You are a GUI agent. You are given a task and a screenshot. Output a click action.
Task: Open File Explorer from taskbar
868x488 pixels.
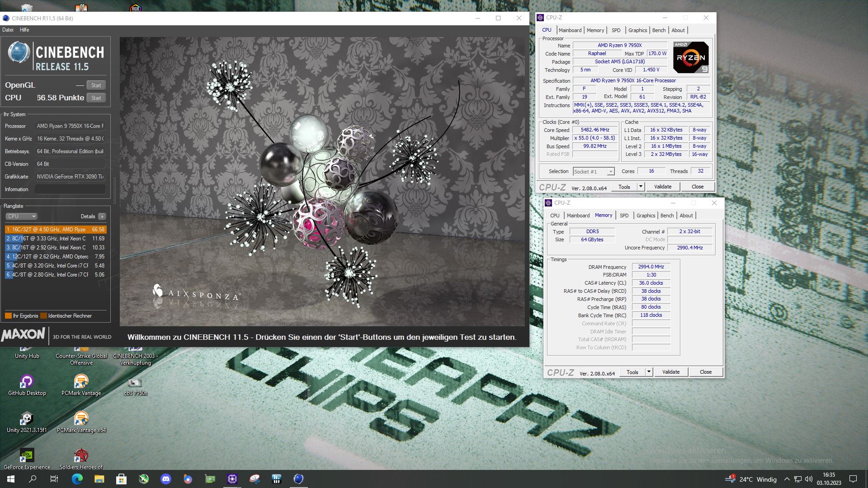pos(99,479)
